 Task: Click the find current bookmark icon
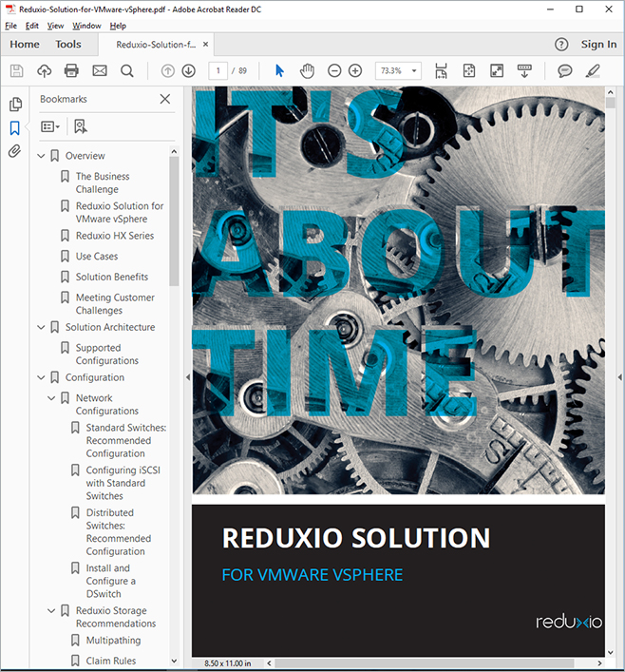(x=80, y=126)
